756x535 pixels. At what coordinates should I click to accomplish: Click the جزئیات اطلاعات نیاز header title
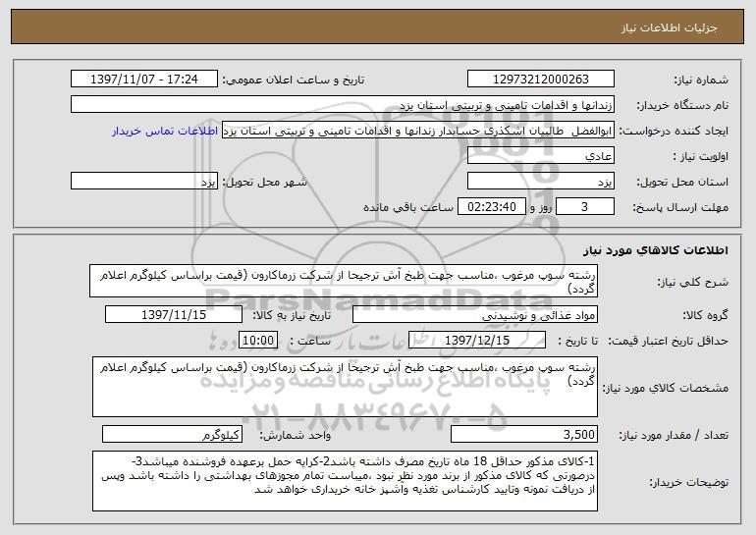(670, 27)
